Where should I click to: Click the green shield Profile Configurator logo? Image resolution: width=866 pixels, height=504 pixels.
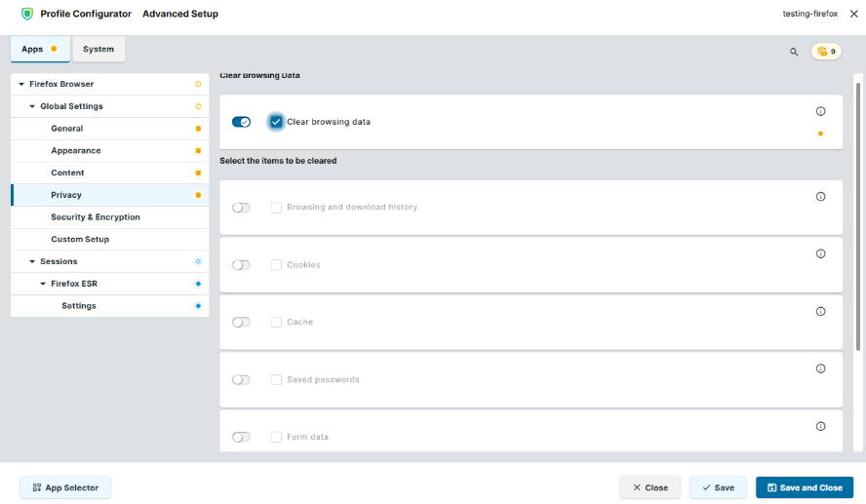pyautogui.click(x=27, y=14)
